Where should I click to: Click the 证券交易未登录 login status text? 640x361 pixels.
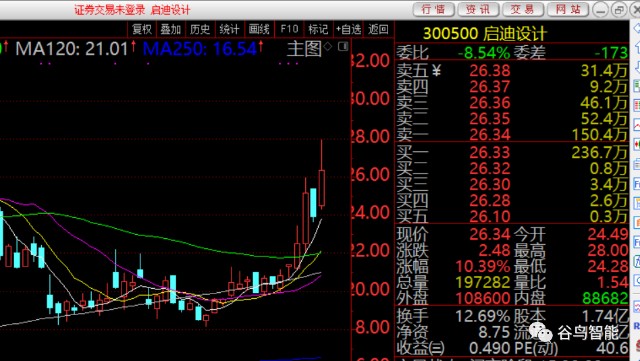(109, 10)
